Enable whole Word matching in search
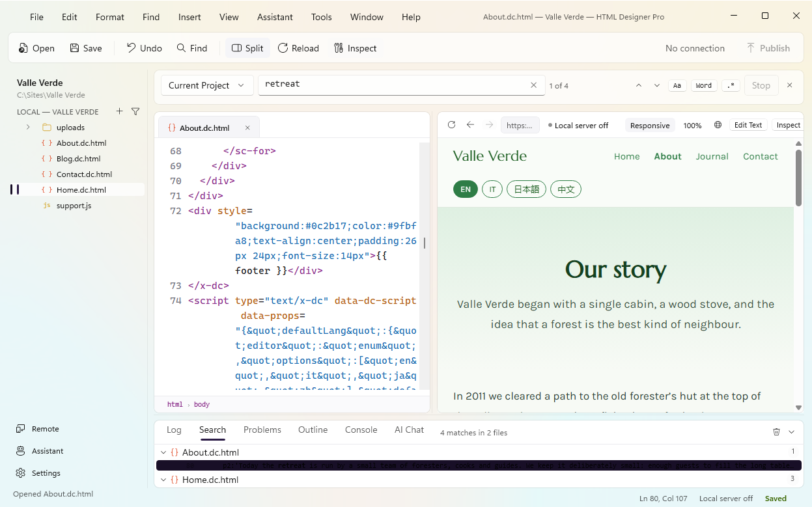The image size is (812, 507). coord(704,85)
